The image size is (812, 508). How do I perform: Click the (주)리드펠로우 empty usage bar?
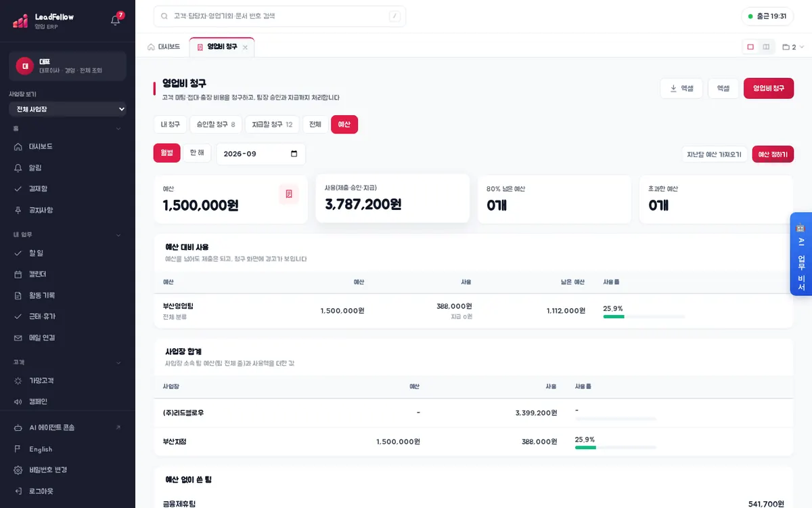coord(616,419)
